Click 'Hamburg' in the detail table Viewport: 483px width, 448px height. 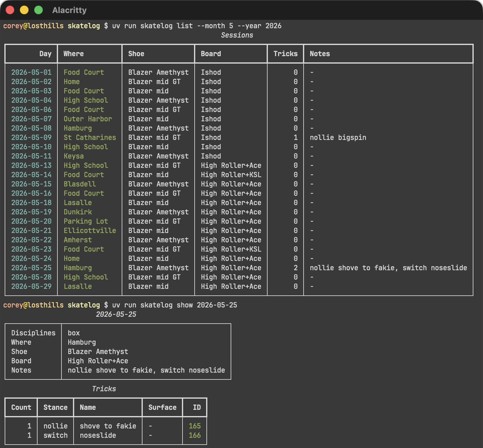coord(82,342)
